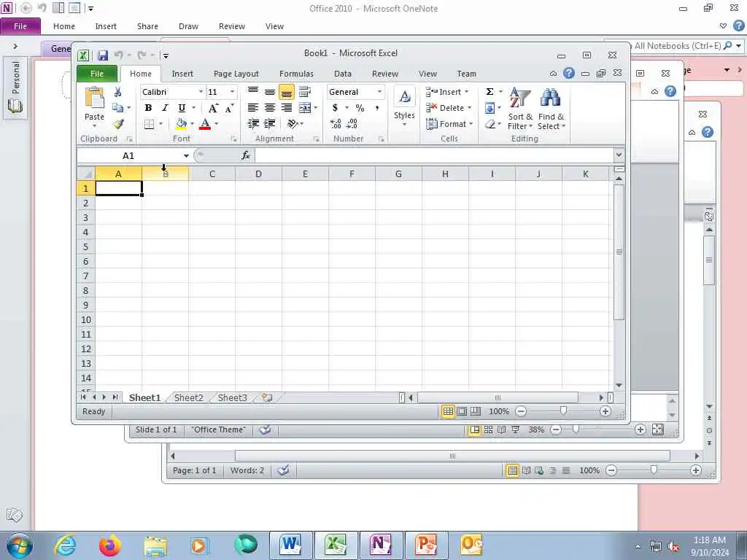Apply Comma Style

(x=377, y=108)
